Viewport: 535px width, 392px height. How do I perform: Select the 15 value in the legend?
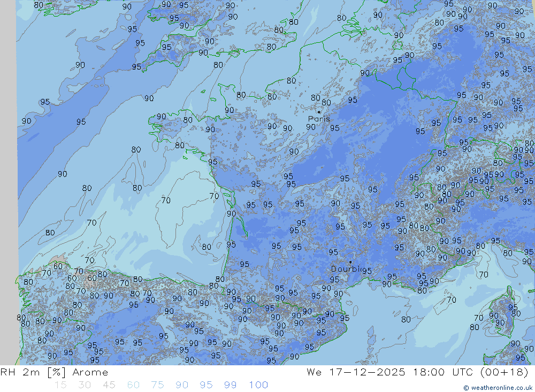click(60, 385)
